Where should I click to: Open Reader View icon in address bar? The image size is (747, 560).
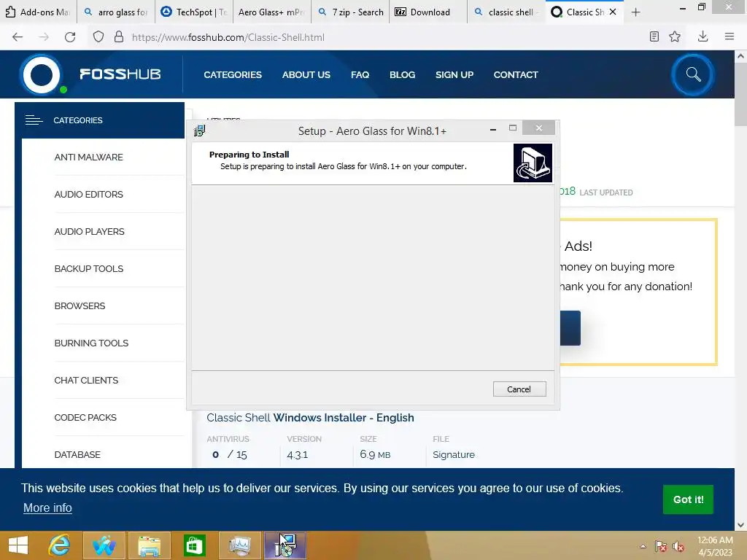[x=654, y=36]
